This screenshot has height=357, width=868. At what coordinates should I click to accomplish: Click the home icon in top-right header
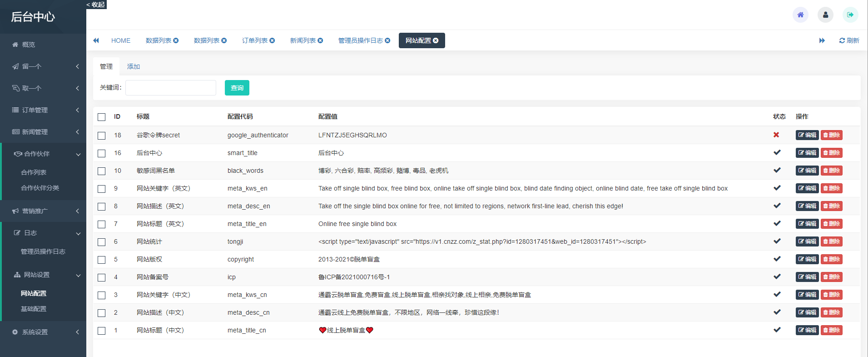click(800, 15)
